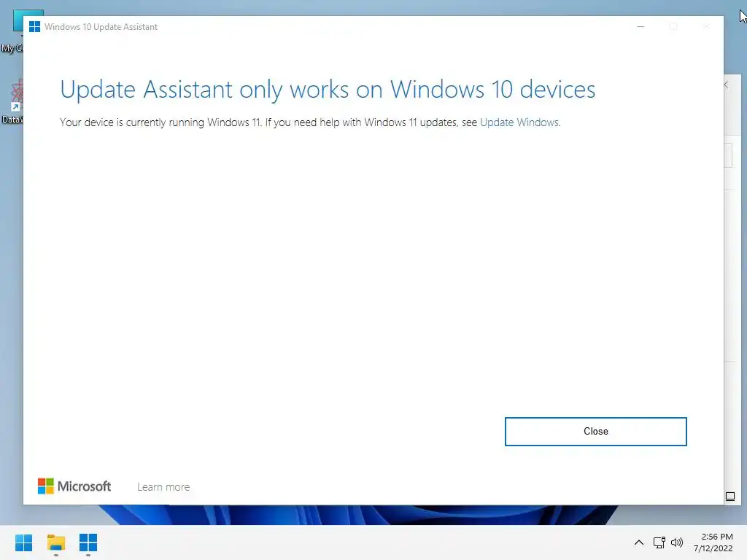The width and height of the screenshot is (747, 560).
Task: Select the Update Assistant taskbar icon
Action: (x=88, y=542)
